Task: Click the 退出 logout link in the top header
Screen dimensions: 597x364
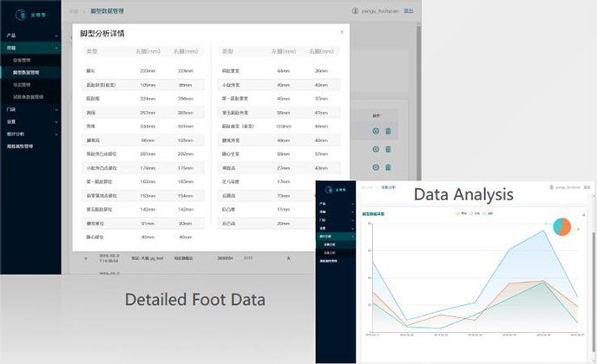Action: (409, 10)
